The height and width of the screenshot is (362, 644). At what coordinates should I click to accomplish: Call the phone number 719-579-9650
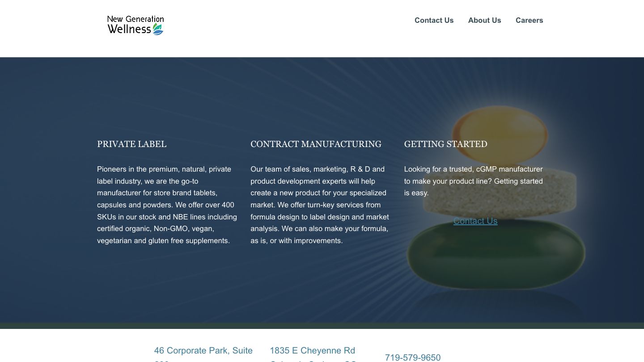click(412, 357)
